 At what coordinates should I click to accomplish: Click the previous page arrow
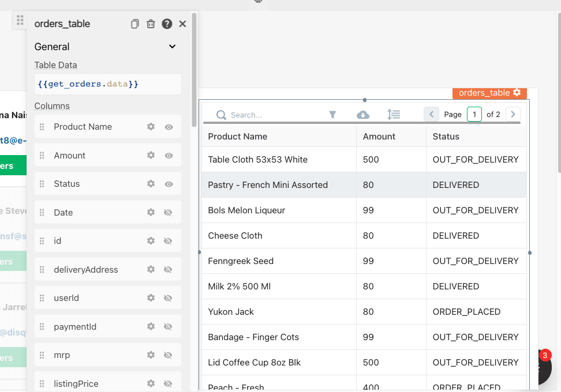(x=431, y=114)
